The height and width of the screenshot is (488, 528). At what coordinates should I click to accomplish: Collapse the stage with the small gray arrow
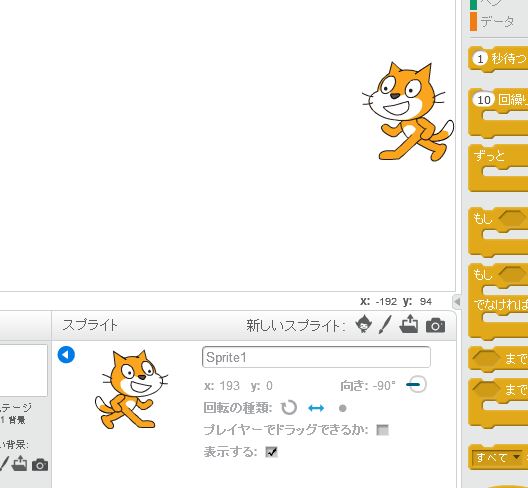coord(457,301)
